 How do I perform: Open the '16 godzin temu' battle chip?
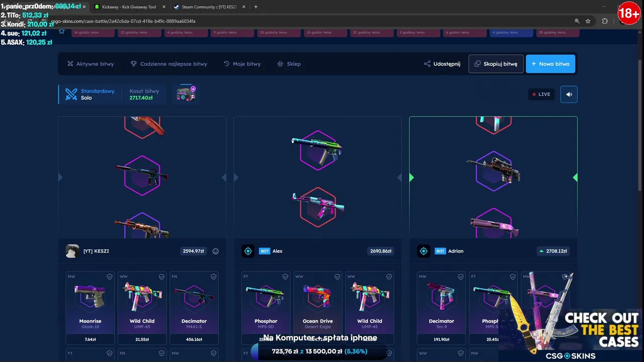93,33
